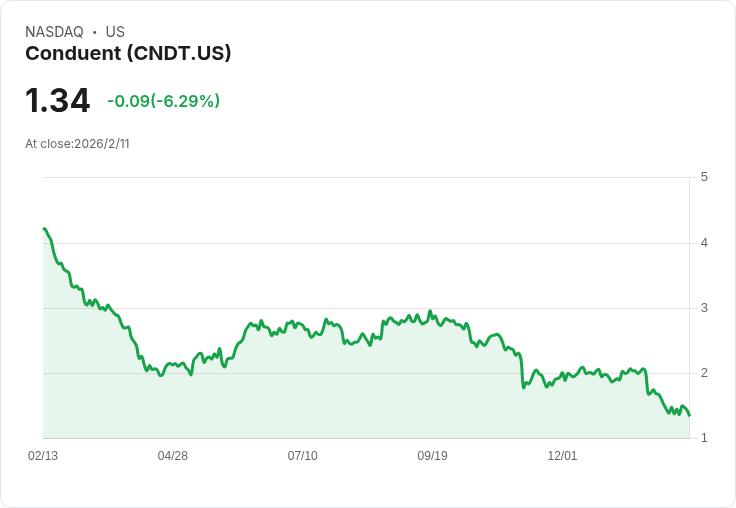The width and height of the screenshot is (736, 508).
Task: Click the At close:2026/2/11 timestamp
Action: tap(77, 143)
